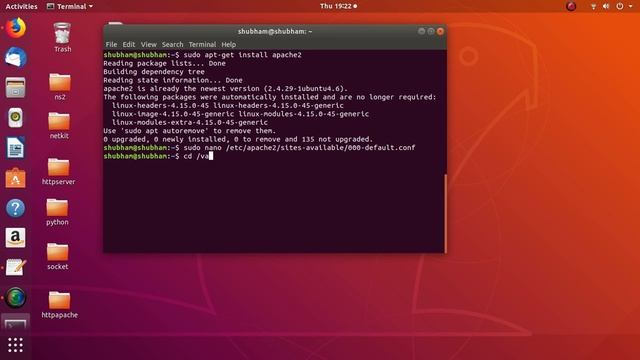Viewport: 640px width, 360px height.
Task: Open the View menu in Terminal
Action: [x=149, y=44]
